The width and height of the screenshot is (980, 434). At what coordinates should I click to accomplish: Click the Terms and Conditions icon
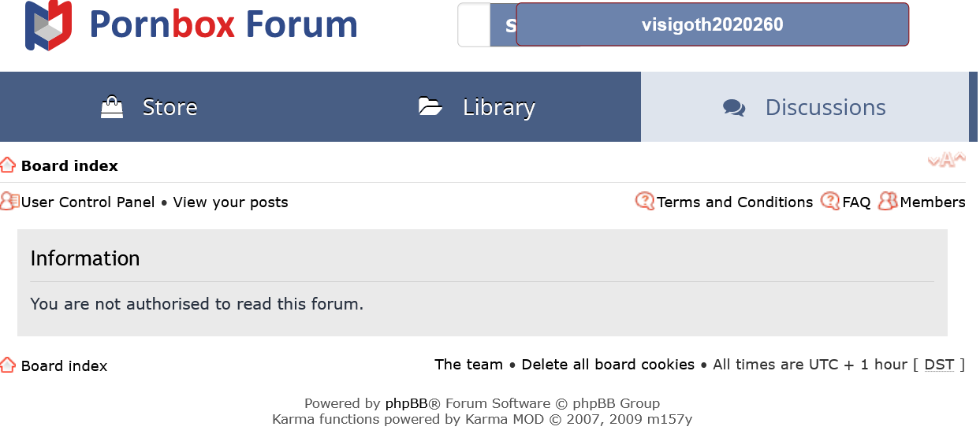(x=645, y=202)
